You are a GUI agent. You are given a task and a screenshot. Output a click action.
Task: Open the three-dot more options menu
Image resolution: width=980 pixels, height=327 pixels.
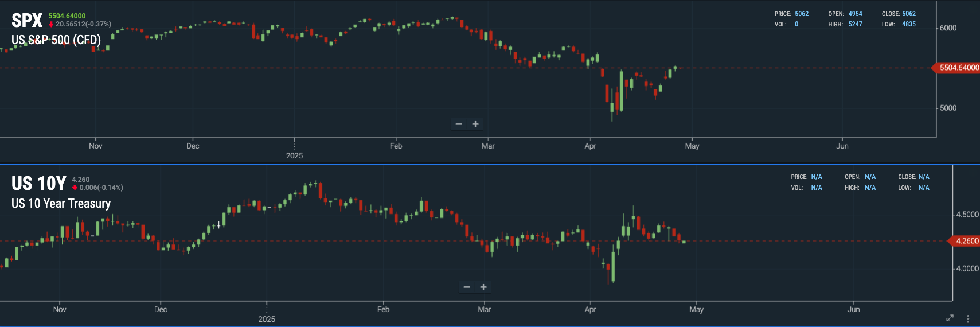point(968,318)
